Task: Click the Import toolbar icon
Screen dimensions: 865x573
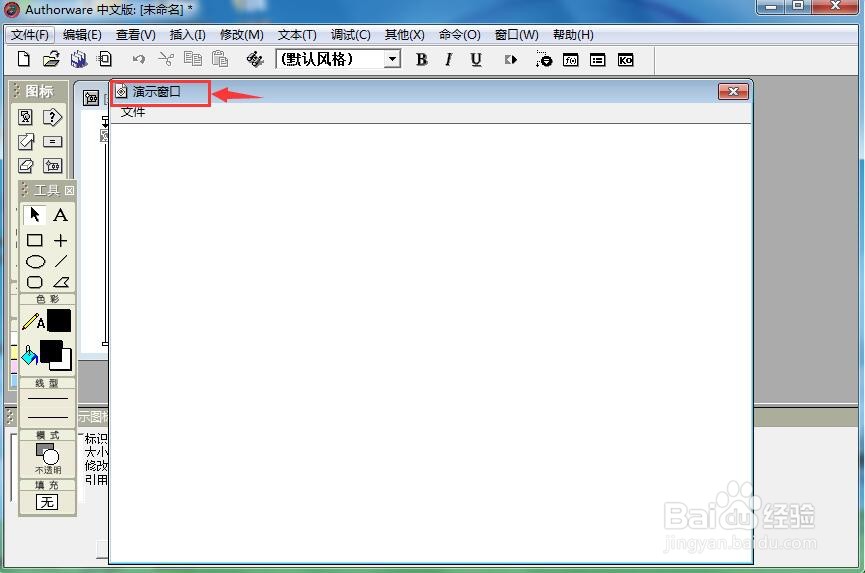Action: click(105, 58)
